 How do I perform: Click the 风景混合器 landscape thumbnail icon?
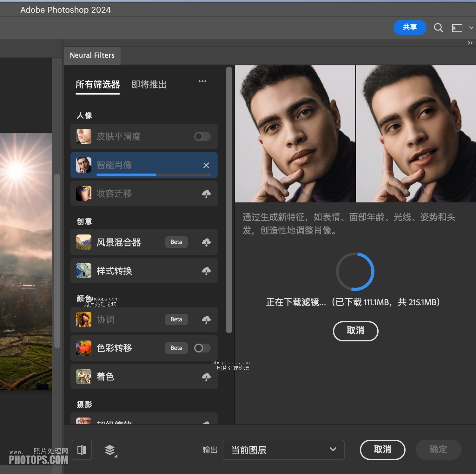click(x=84, y=242)
